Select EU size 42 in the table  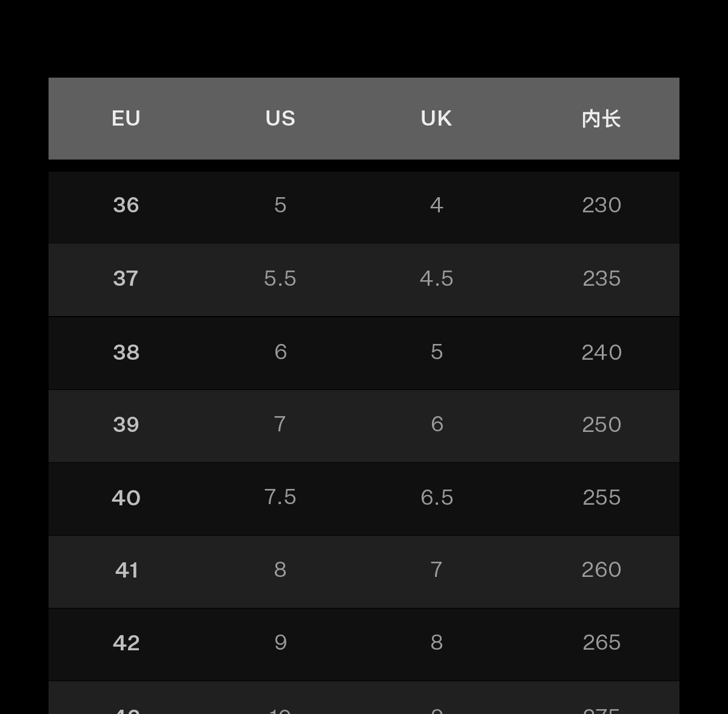(126, 643)
